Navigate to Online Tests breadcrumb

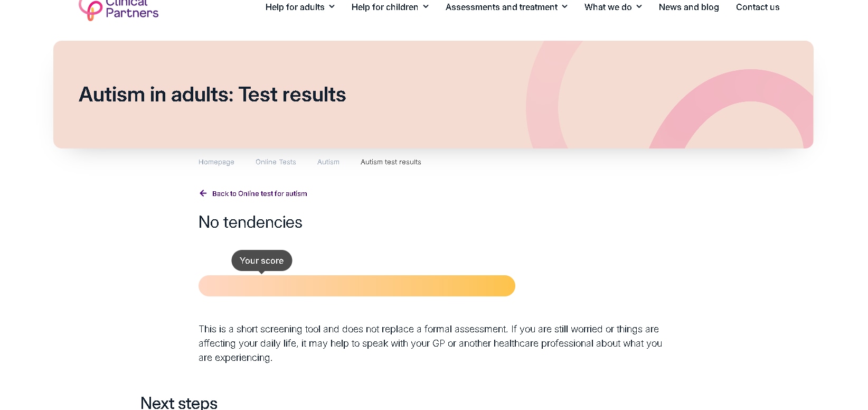(x=276, y=162)
